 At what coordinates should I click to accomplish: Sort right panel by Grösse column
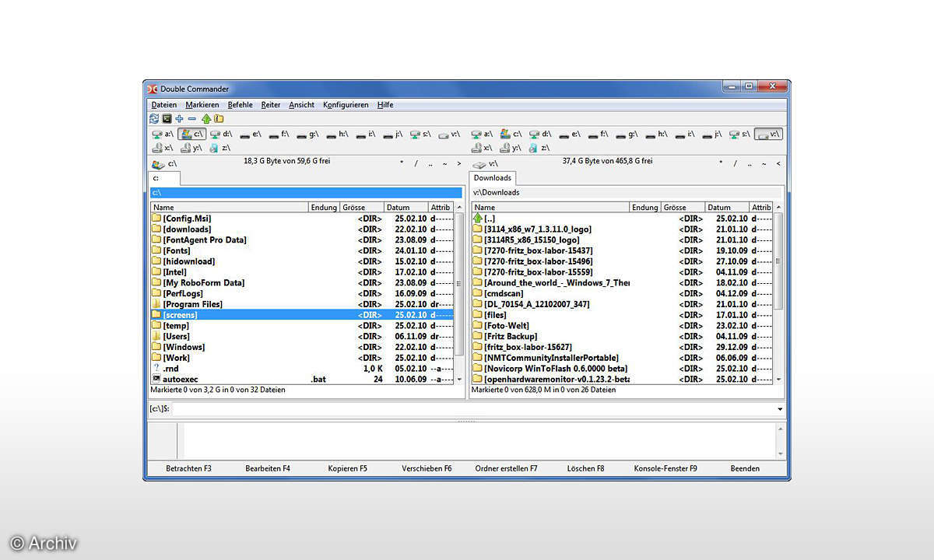point(683,208)
